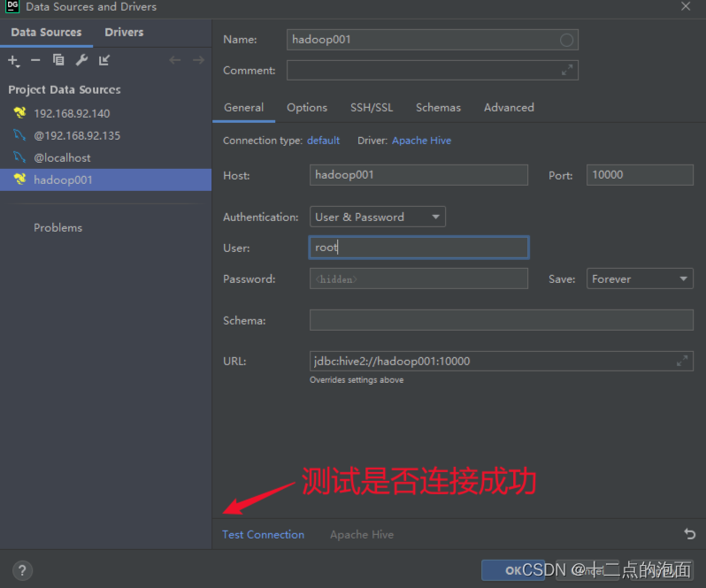706x588 pixels.
Task: Open the Schemas tab
Action: tap(438, 108)
